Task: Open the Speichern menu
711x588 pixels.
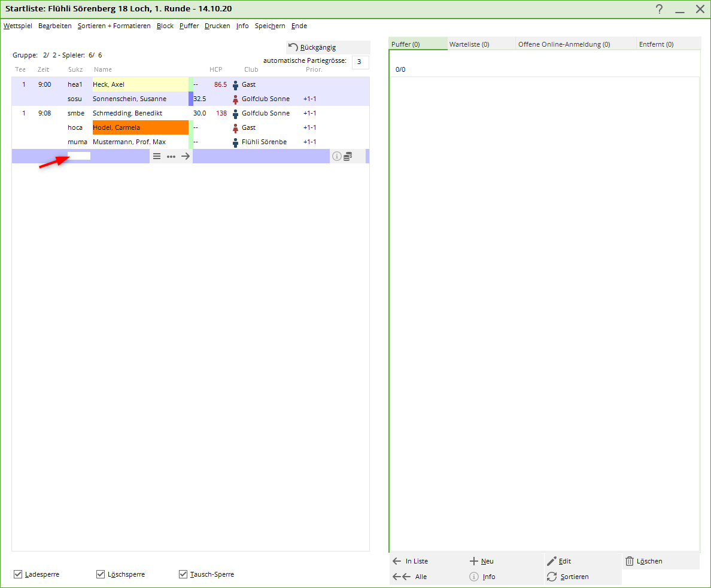Action: click(x=270, y=26)
